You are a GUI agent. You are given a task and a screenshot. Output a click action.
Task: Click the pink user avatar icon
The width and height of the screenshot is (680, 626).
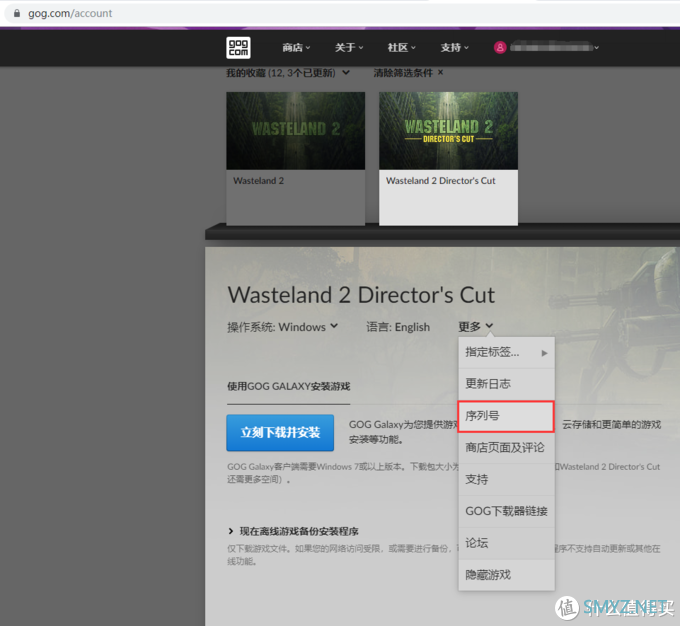click(x=500, y=47)
